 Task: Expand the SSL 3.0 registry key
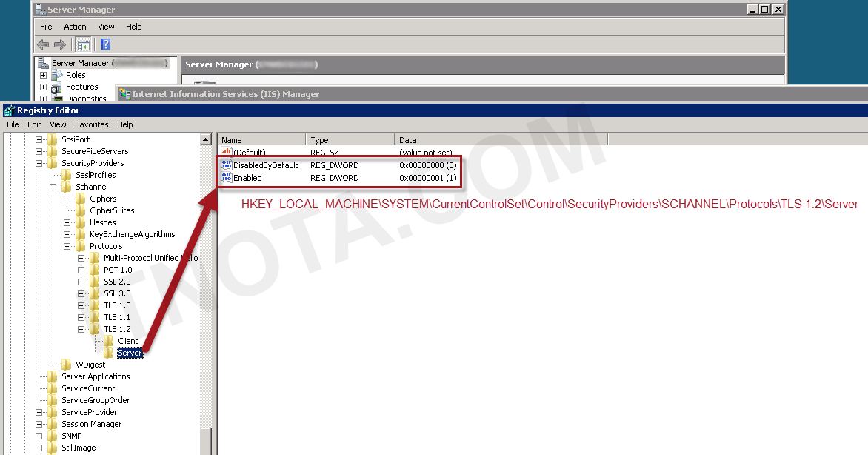(82, 293)
